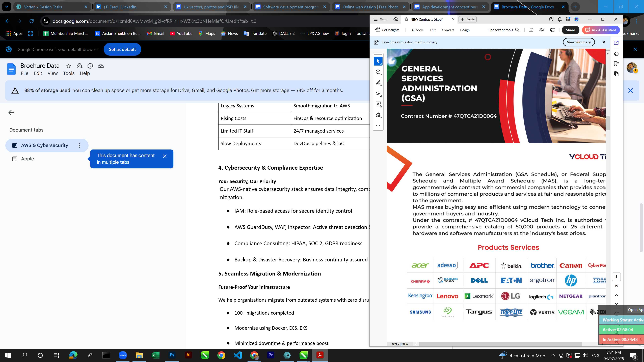Star the NEW Contracts 01.pdf file
This screenshot has width=644, height=362.
click(x=407, y=19)
